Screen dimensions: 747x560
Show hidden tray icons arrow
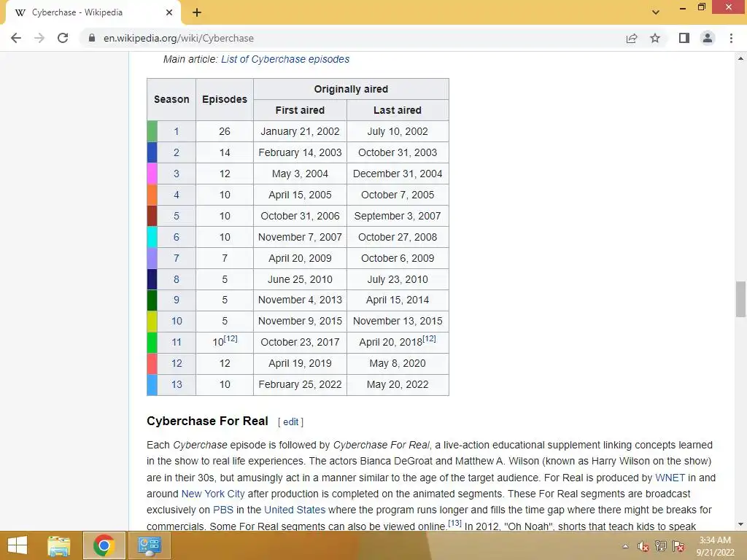(625, 546)
